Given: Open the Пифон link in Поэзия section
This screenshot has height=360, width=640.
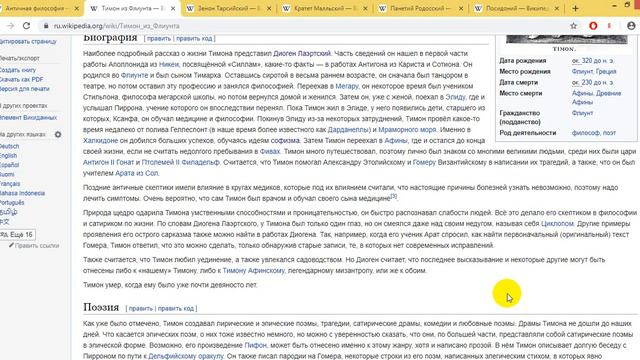Looking at the screenshot, I should click(255, 345).
